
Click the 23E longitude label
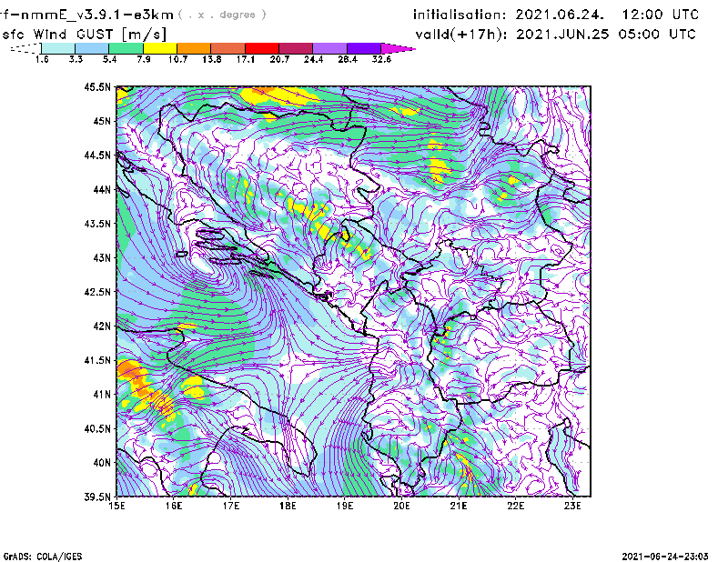coord(573,506)
